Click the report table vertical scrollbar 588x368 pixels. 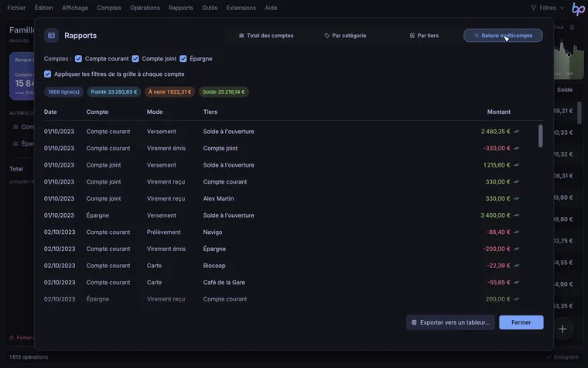coord(540,136)
